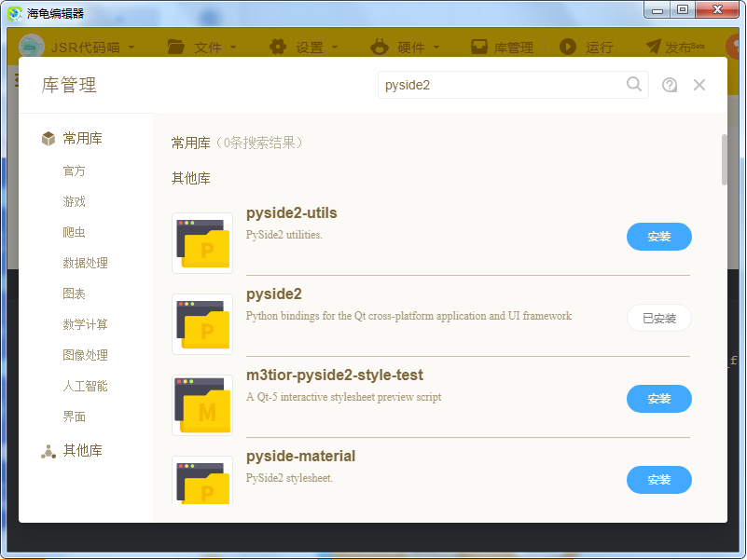Click the 运行 play icon

point(567,47)
